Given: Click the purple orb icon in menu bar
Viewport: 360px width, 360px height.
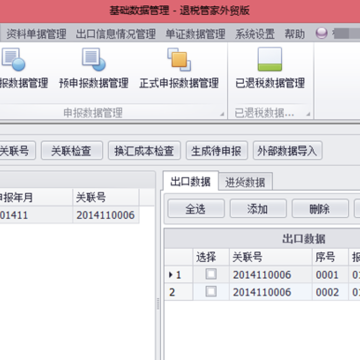Looking at the screenshot, I should pyautogui.click(x=321, y=33).
